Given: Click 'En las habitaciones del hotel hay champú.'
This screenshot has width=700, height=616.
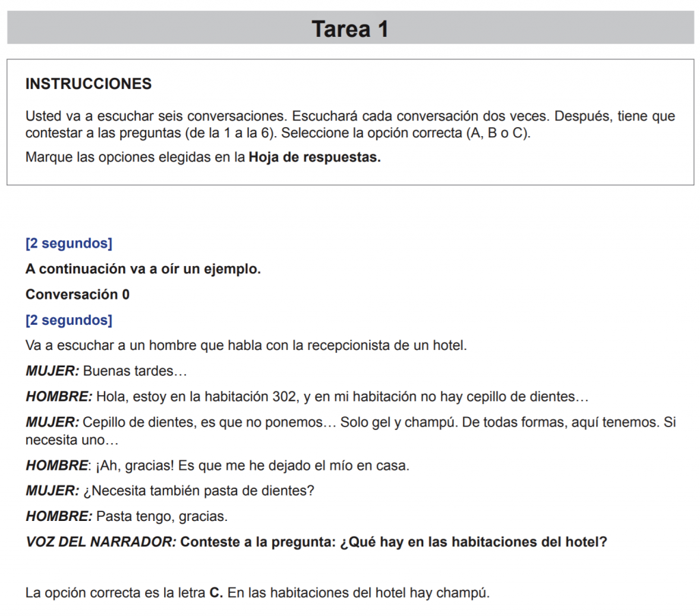Looking at the screenshot, I should (358, 593).
